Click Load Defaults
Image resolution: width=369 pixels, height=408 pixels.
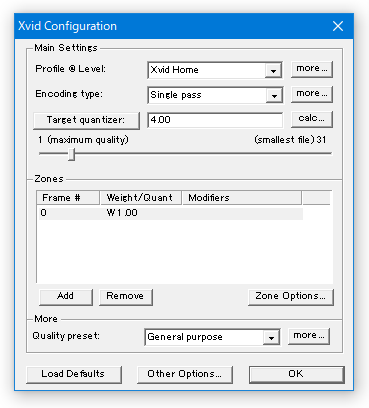tap(74, 375)
